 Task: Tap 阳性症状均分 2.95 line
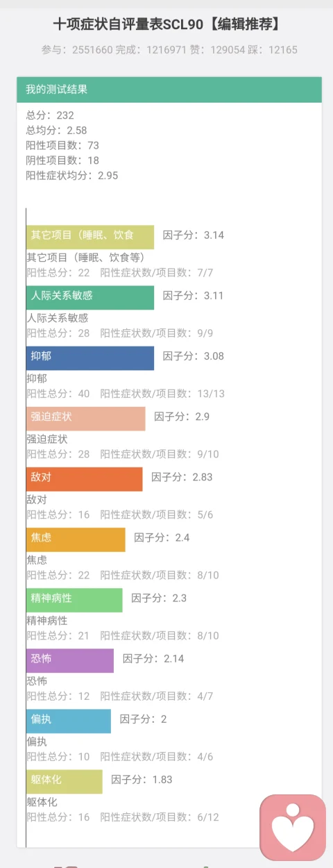[72, 176]
